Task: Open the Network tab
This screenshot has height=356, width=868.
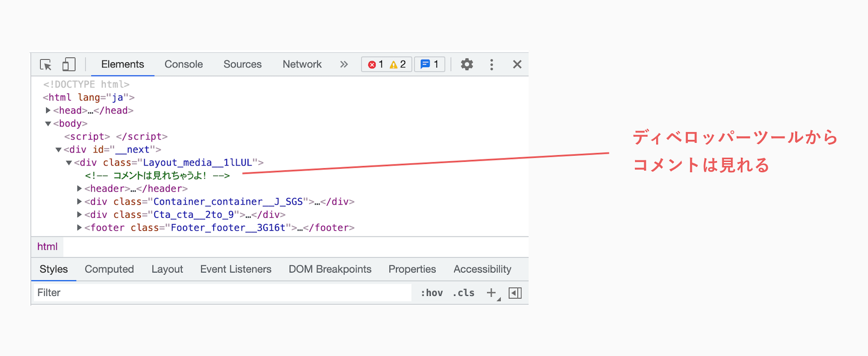Action: coord(302,64)
